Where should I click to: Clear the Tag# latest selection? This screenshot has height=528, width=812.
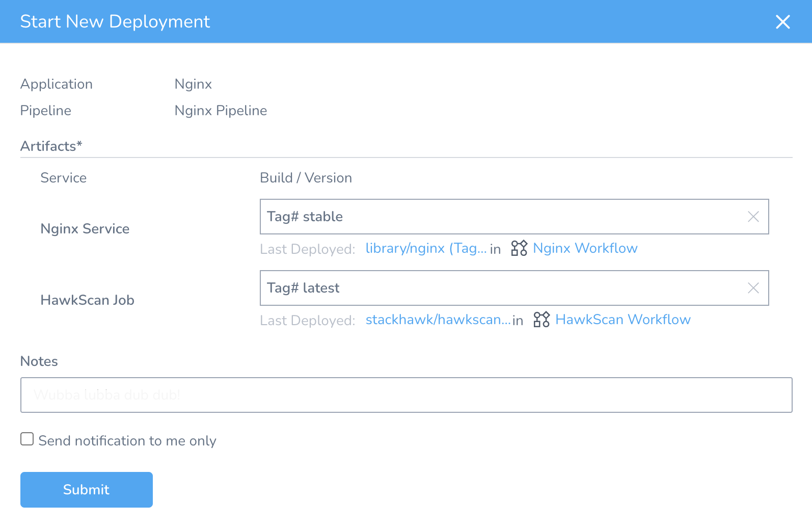pos(753,288)
